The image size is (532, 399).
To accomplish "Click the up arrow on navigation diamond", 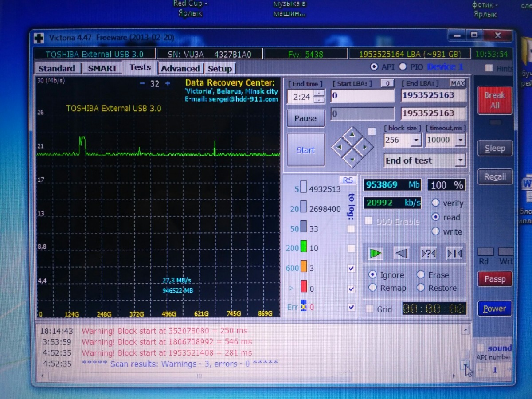I will point(352,133).
